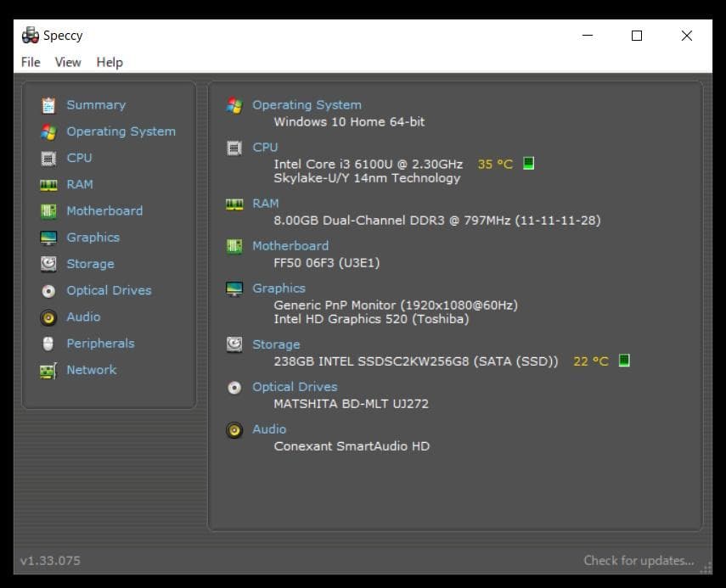Click the Optical Drives disc sidebar icon
The image size is (726, 588).
(49, 291)
